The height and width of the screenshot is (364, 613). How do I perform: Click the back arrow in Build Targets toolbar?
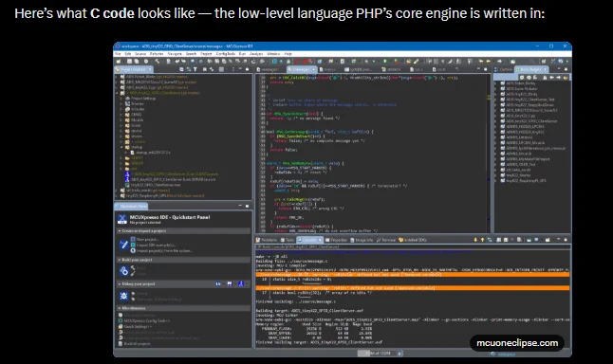pos(551,78)
